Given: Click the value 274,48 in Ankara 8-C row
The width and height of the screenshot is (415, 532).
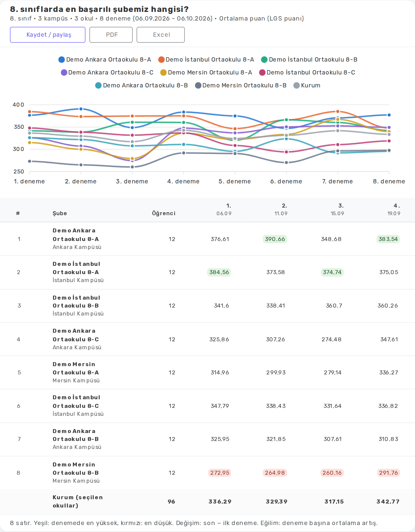Looking at the screenshot, I should tap(332, 339).
